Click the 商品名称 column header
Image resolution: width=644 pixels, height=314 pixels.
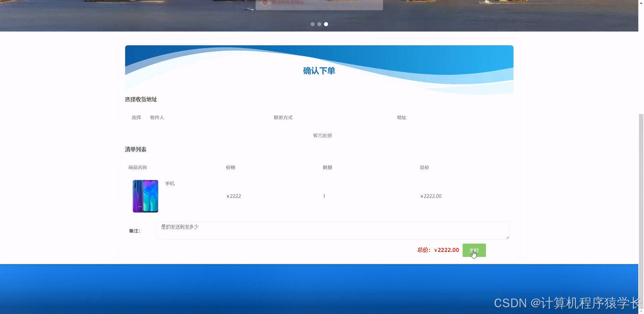point(138,167)
